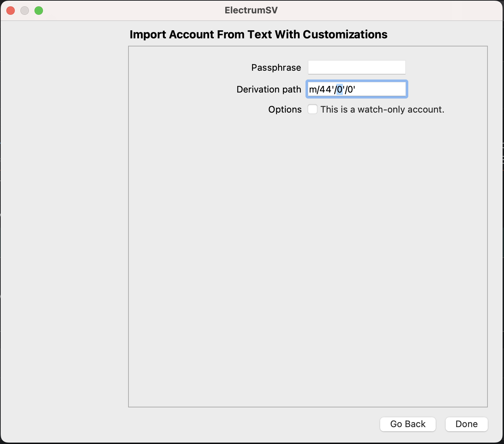Click the green zoom window button

coord(39,11)
